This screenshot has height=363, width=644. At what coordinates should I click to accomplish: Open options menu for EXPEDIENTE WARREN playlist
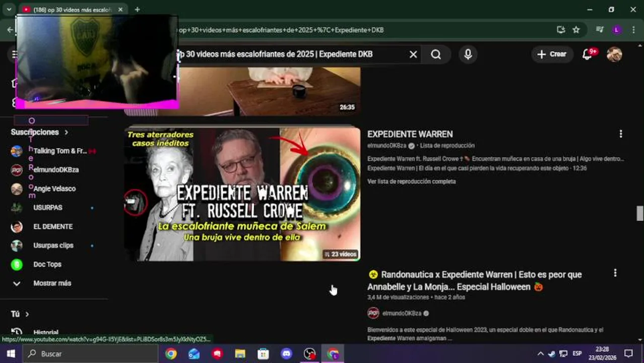(621, 134)
